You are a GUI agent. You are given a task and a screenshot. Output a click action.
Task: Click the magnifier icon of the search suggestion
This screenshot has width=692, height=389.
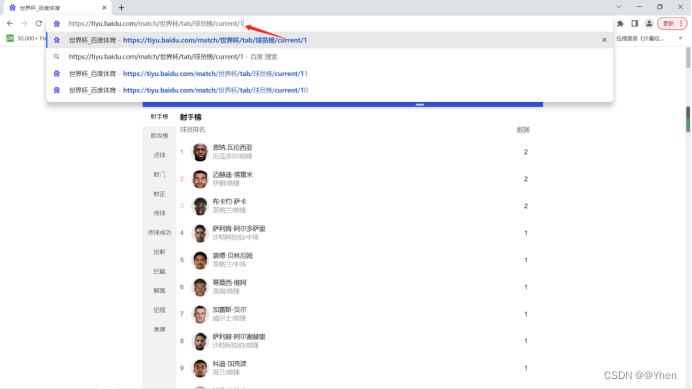pyautogui.click(x=56, y=57)
